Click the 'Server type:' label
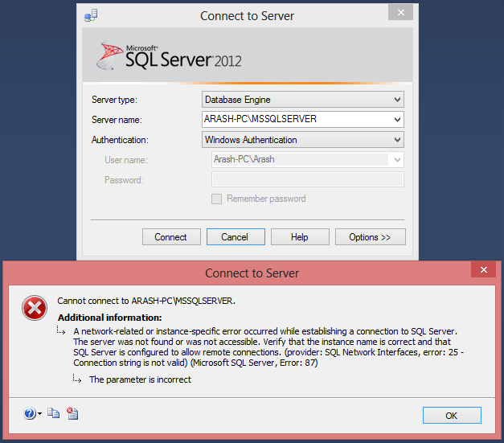The image size is (504, 443). [x=114, y=100]
